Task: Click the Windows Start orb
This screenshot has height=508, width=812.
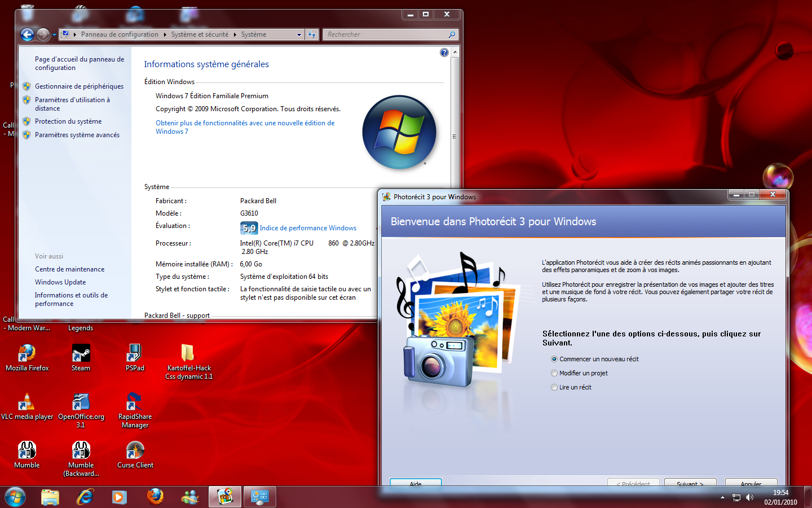Action: click(x=15, y=497)
